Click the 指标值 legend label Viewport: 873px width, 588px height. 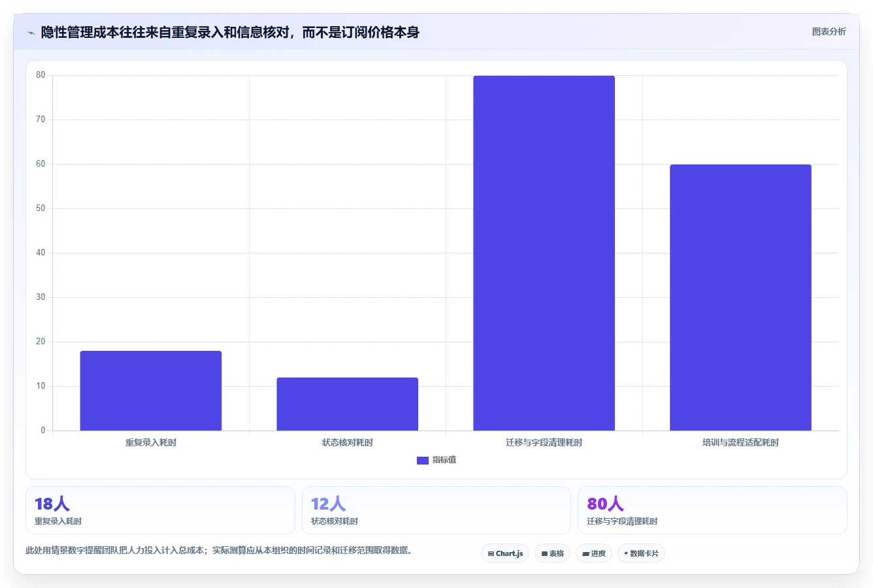click(444, 460)
